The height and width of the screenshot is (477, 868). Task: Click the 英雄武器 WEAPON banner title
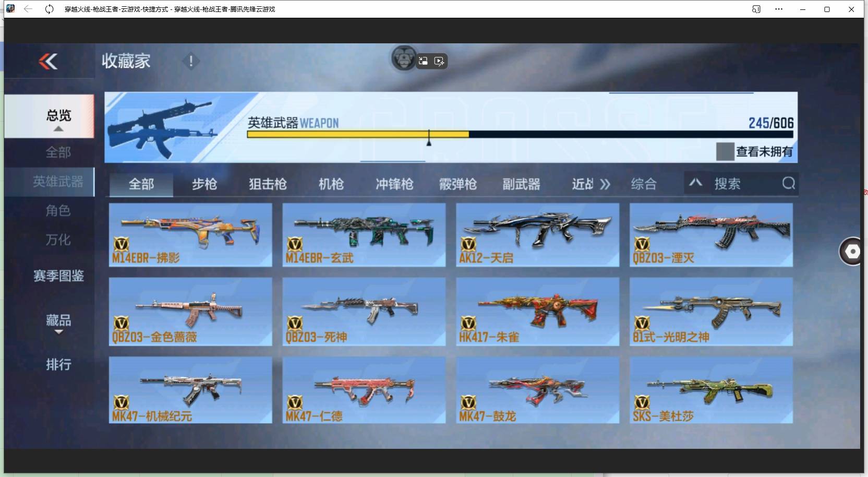tap(293, 123)
